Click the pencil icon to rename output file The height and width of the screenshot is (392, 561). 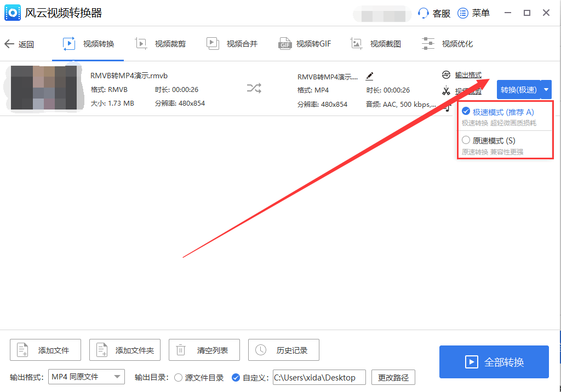370,77
